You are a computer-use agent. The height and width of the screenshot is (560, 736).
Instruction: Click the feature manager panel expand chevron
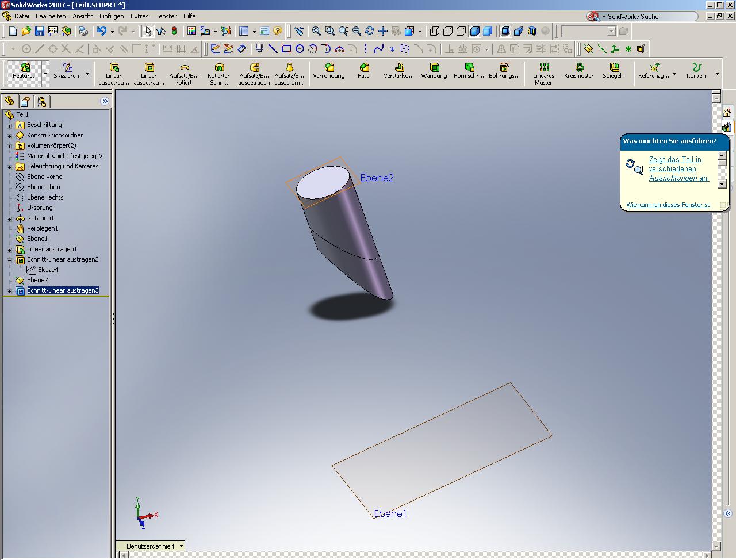pyautogui.click(x=105, y=102)
